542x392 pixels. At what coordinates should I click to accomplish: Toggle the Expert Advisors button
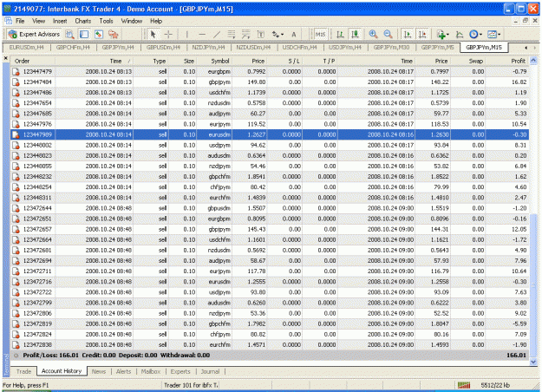(x=34, y=34)
